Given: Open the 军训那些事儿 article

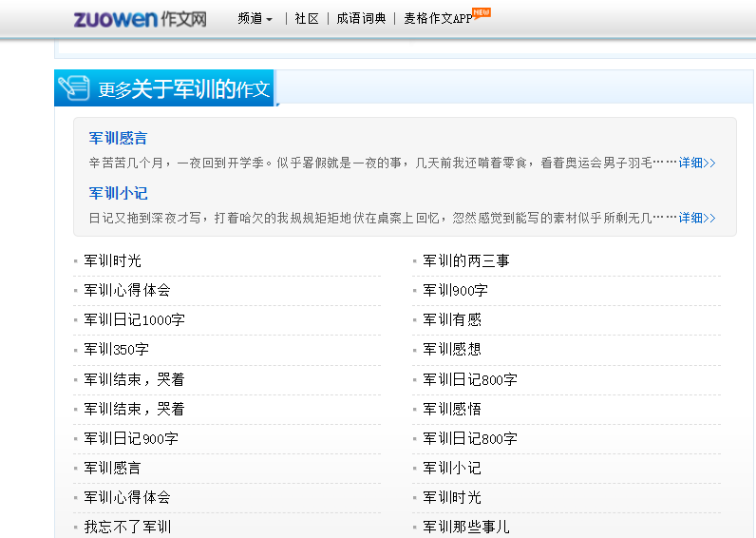Looking at the screenshot, I should pos(466,527).
